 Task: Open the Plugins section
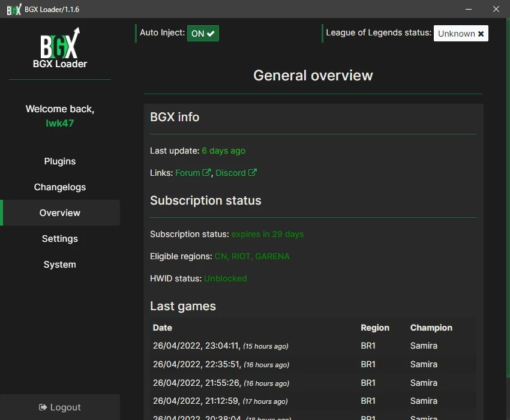point(60,161)
